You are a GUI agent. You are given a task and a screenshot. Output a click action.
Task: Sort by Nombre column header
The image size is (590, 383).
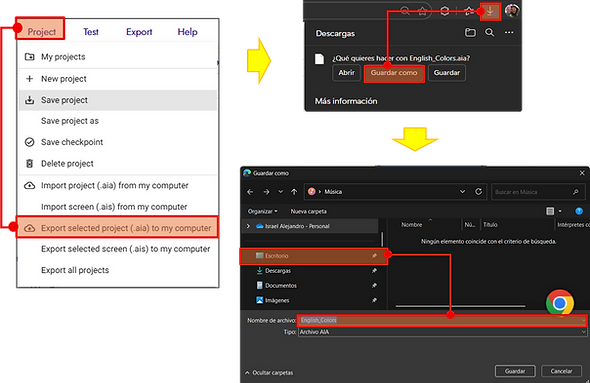(x=412, y=225)
